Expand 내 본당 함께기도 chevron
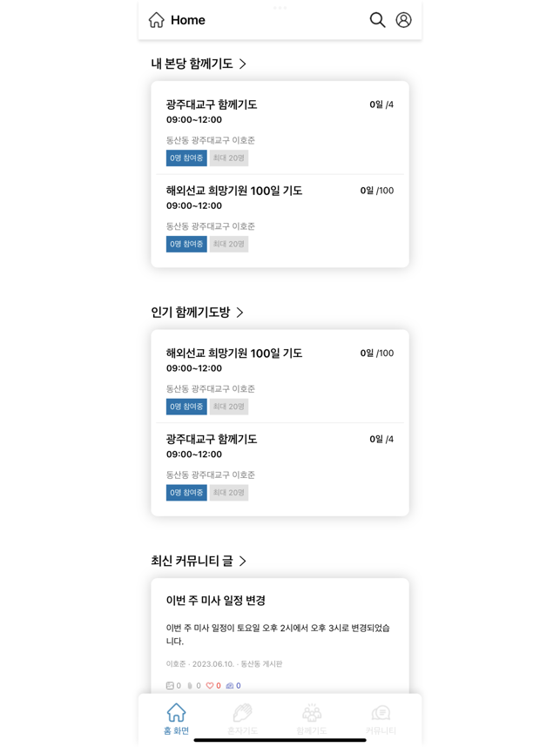560x747 pixels. tap(243, 64)
